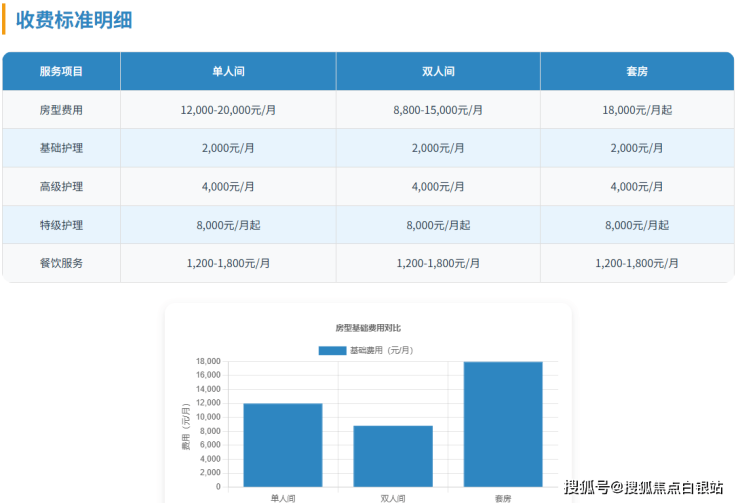The width and height of the screenshot is (740, 503).
Task: Click the 双人间 bar in the chart
Action: click(393, 456)
